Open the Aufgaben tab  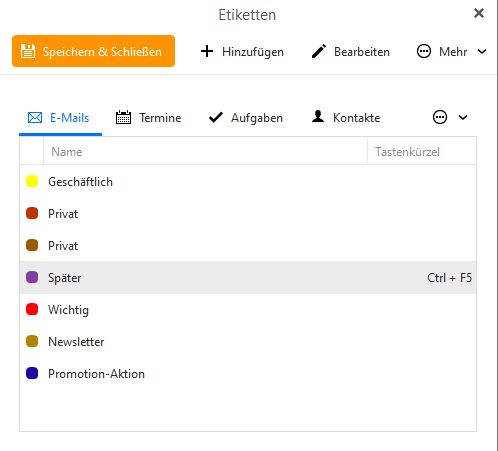[246, 118]
